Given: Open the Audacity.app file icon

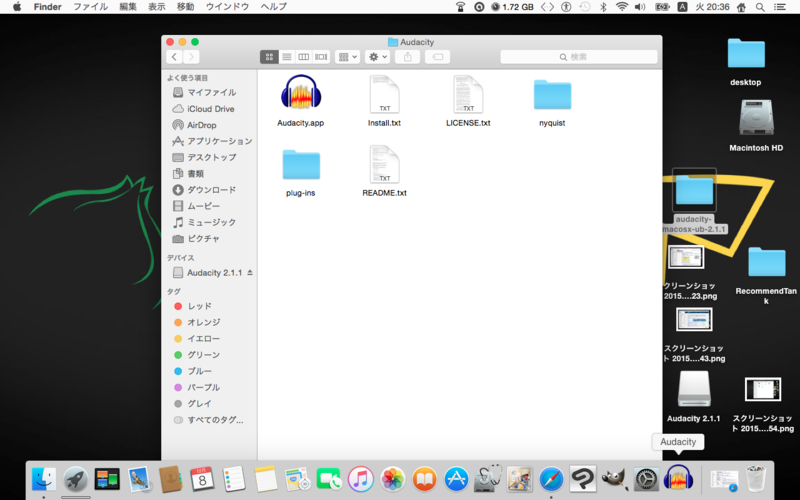Looking at the screenshot, I should 301,93.
